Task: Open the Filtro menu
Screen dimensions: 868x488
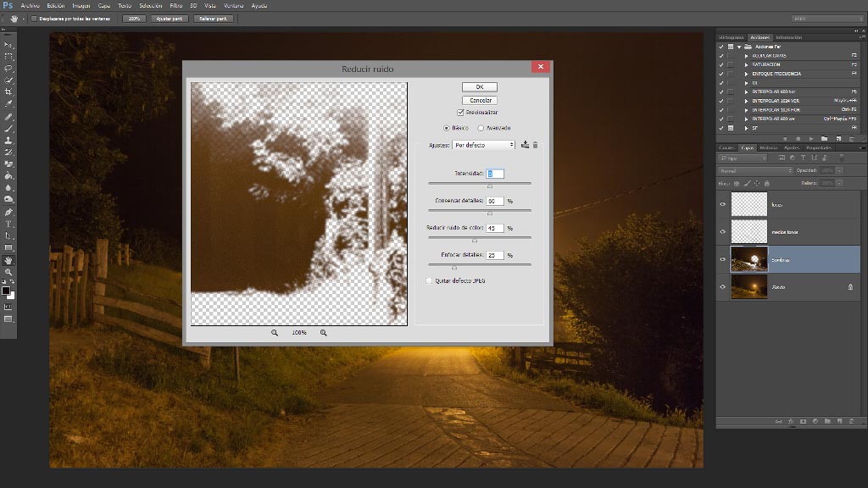Action: (176, 6)
